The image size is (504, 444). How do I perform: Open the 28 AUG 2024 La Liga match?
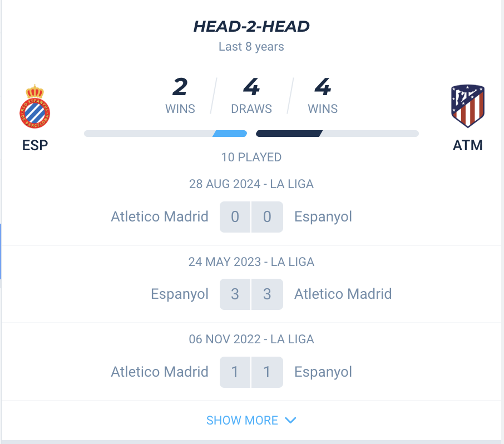(251, 206)
